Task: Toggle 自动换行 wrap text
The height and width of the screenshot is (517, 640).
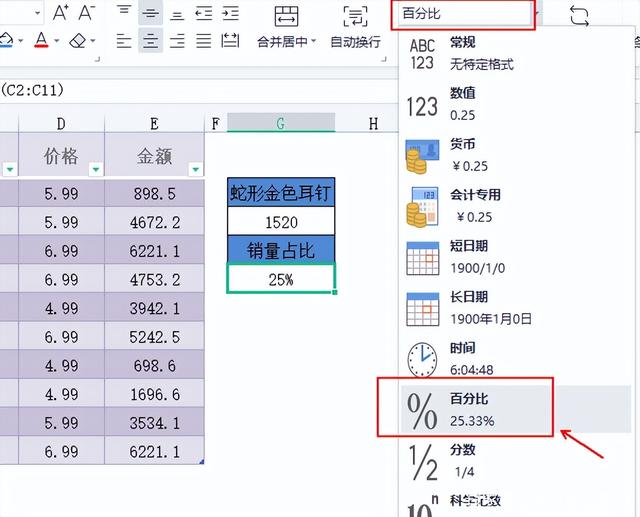Action: (x=355, y=27)
